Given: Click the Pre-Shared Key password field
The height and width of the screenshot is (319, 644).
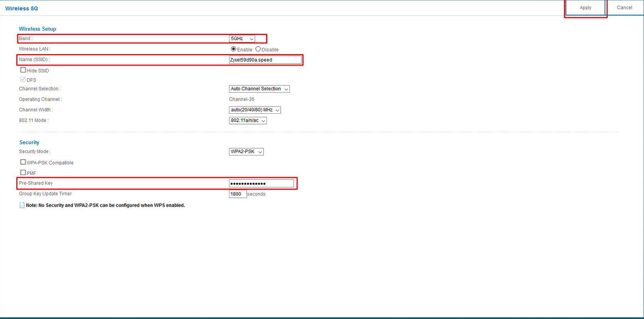Looking at the screenshot, I should pos(261,183).
